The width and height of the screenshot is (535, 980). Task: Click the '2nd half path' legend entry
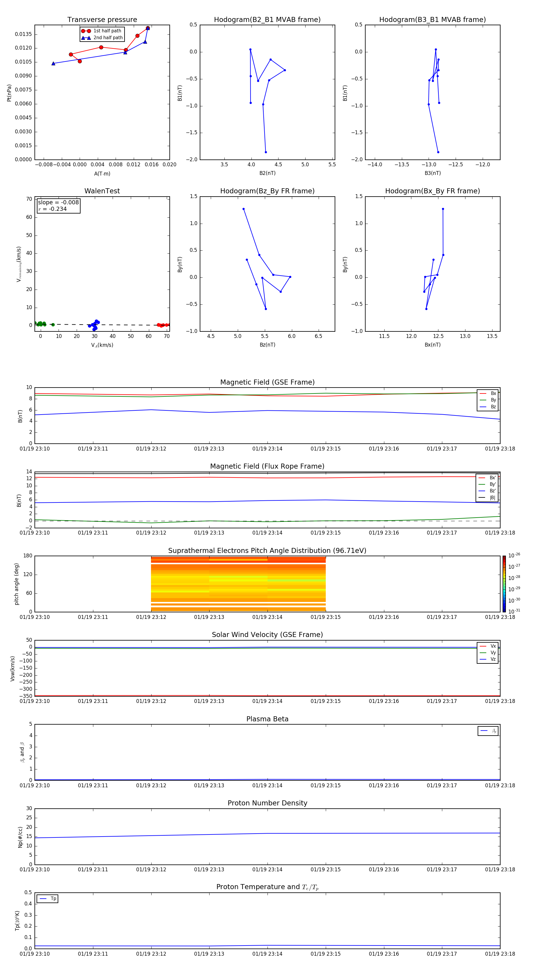pos(102,38)
